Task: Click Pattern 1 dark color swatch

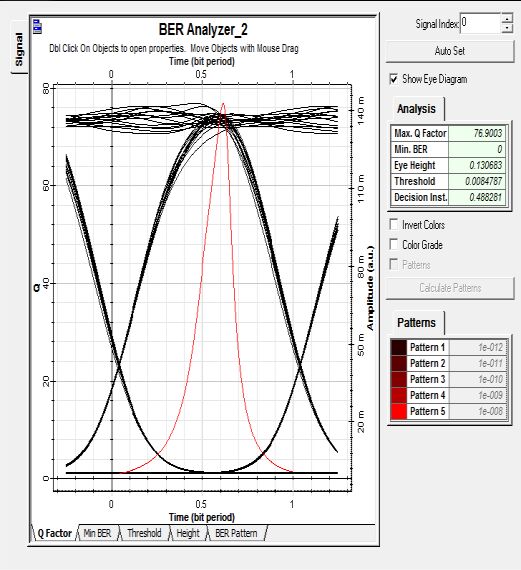Action: click(399, 347)
